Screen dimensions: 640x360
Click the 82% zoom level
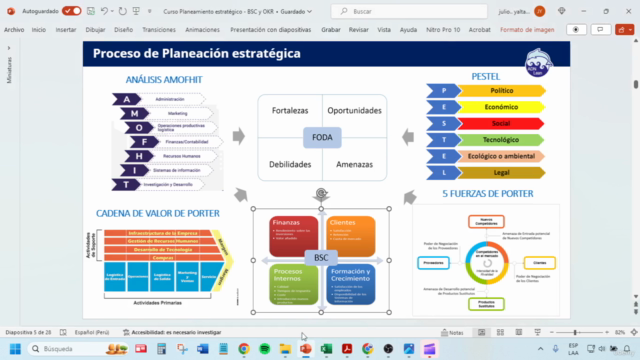pos(620,333)
